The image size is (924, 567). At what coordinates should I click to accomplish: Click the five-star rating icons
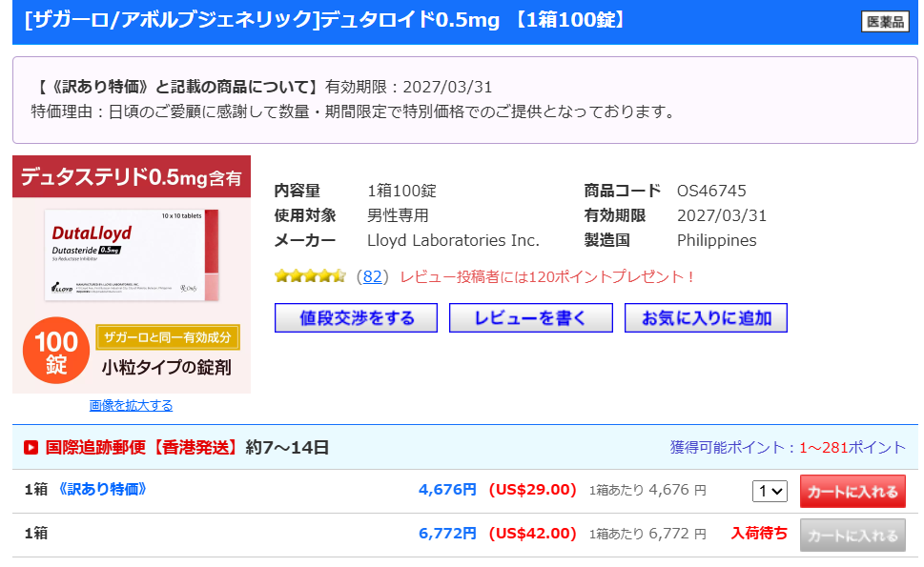click(x=310, y=276)
